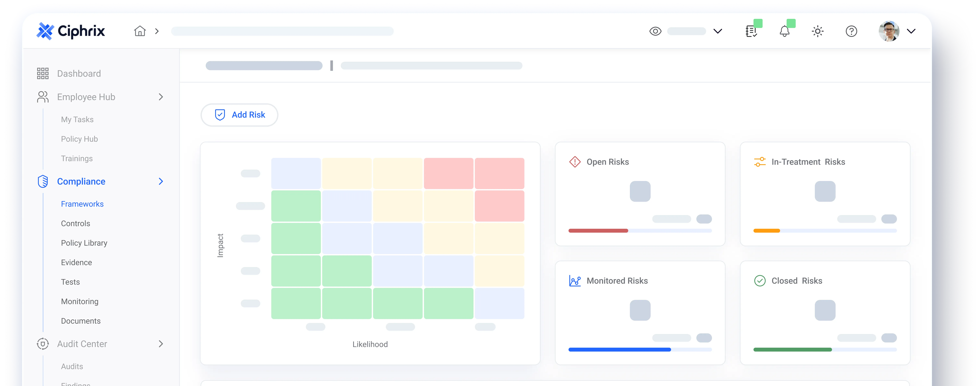
Task: Open Audits page
Action: (72, 367)
